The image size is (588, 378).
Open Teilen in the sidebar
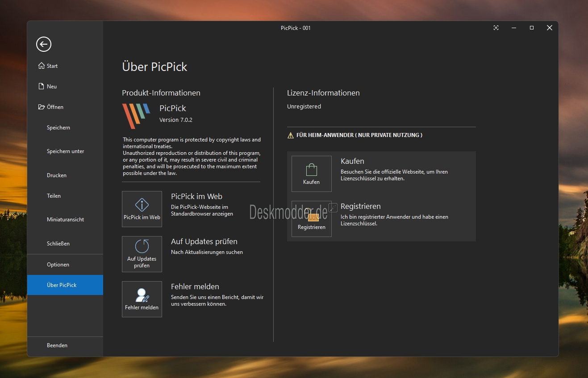[65, 196]
